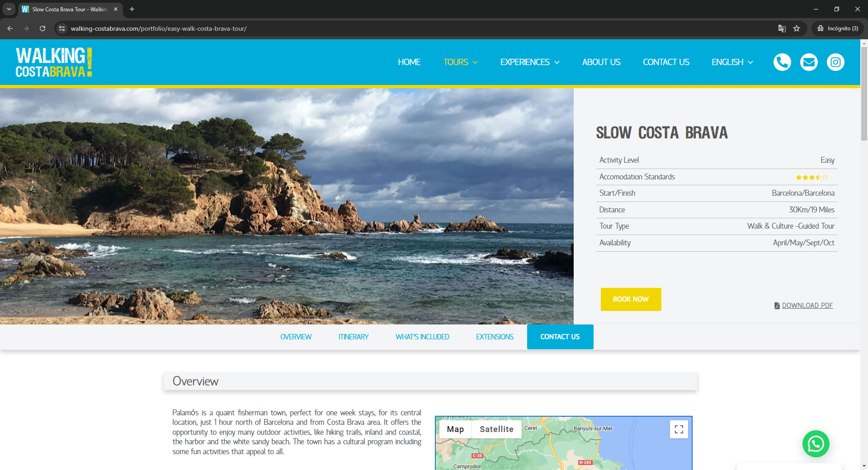Open the English language dropdown

coord(732,62)
